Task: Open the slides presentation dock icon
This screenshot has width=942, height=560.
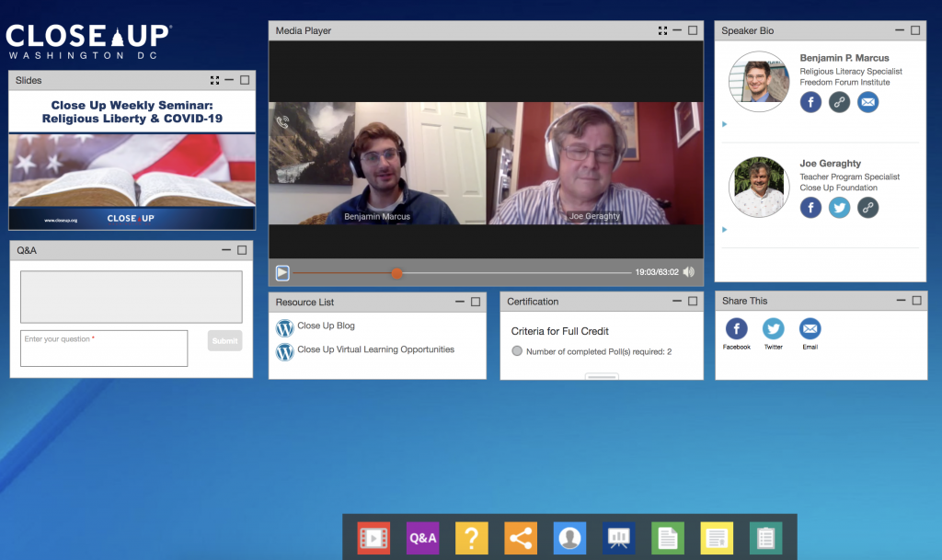Action: coord(619,538)
